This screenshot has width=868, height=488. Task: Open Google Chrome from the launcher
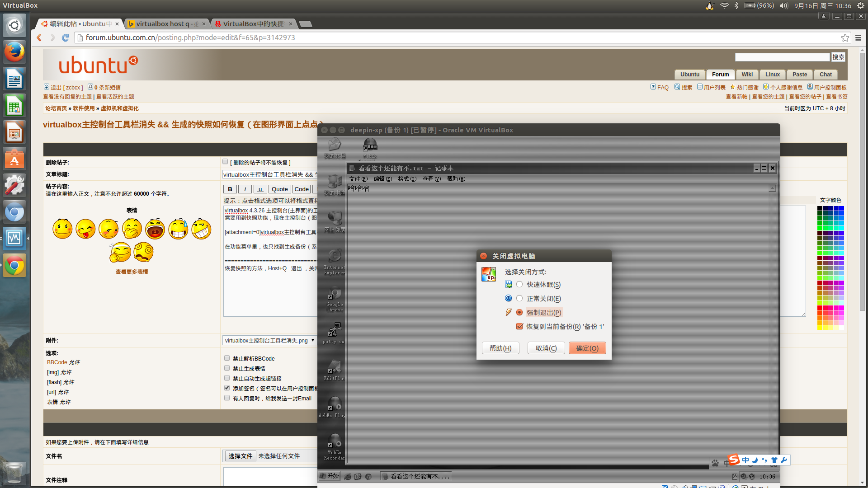[14, 265]
